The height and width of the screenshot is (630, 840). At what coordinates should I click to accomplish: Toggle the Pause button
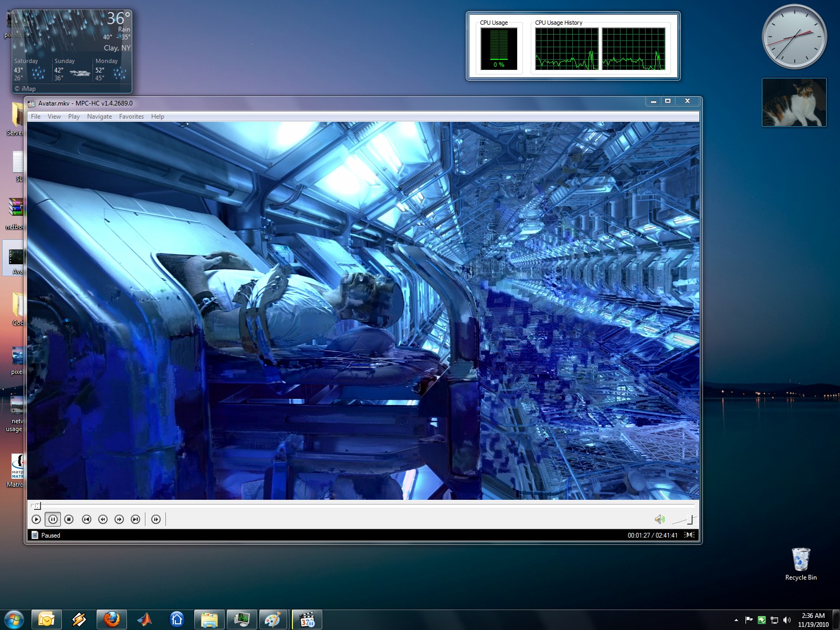pos(53,519)
